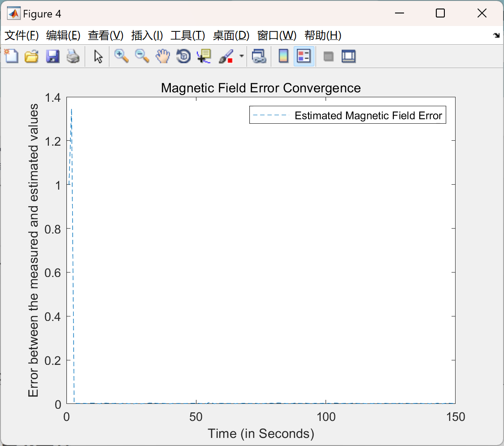Activate the Data Cursor tool
This screenshot has height=446, width=504.
point(204,56)
